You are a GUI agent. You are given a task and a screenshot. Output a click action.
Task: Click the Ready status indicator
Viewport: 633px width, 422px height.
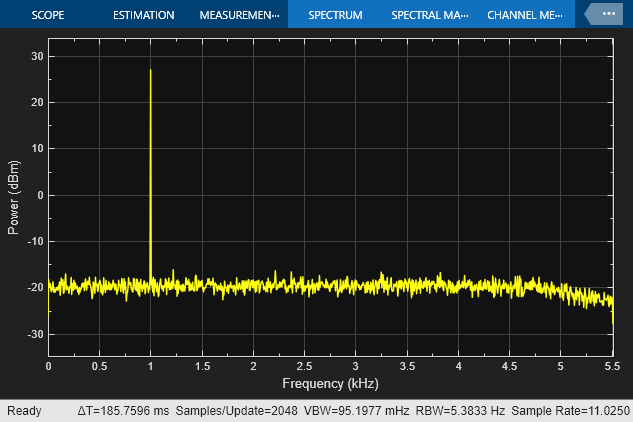click(x=26, y=411)
